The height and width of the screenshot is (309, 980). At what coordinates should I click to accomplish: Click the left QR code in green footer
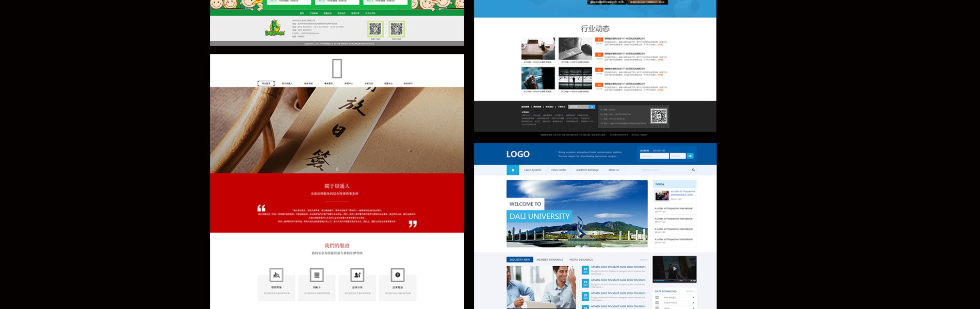pos(375,29)
